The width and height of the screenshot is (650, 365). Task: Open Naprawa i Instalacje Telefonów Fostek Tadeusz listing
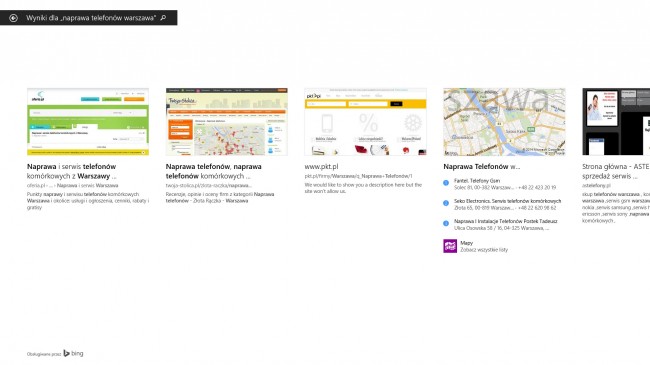[x=506, y=221]
